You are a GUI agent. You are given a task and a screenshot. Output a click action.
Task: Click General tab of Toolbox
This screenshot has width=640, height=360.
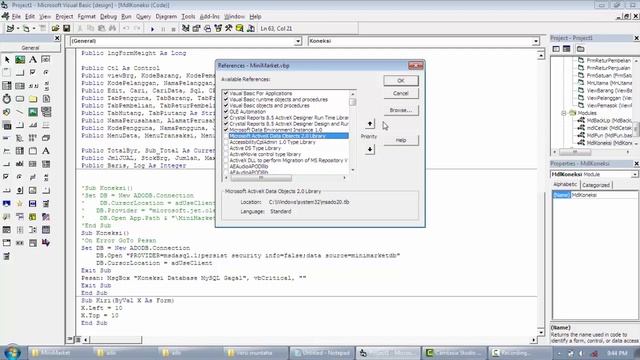[x=30, y=48]
